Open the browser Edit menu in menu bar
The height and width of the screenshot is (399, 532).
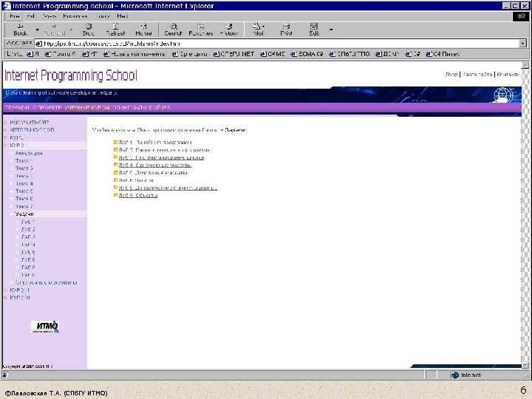pos(31,16)
